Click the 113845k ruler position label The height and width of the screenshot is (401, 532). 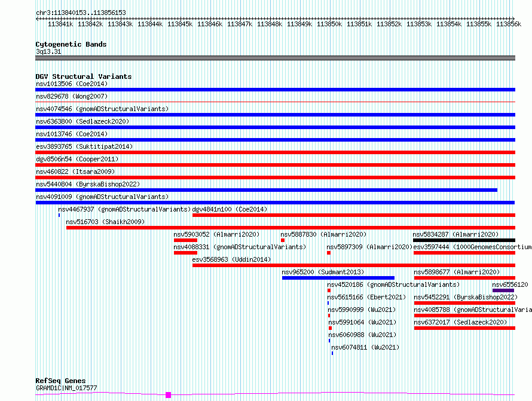[x=180, y=24]
